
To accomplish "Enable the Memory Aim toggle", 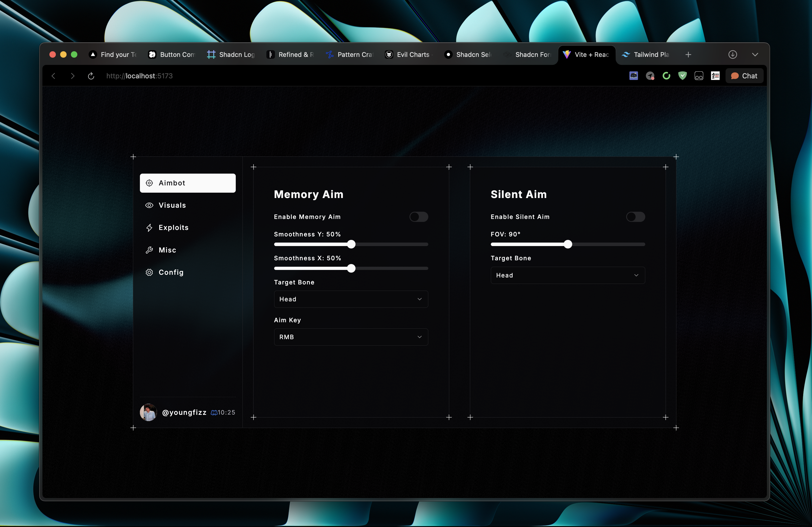I will click(x=419, y=217).
